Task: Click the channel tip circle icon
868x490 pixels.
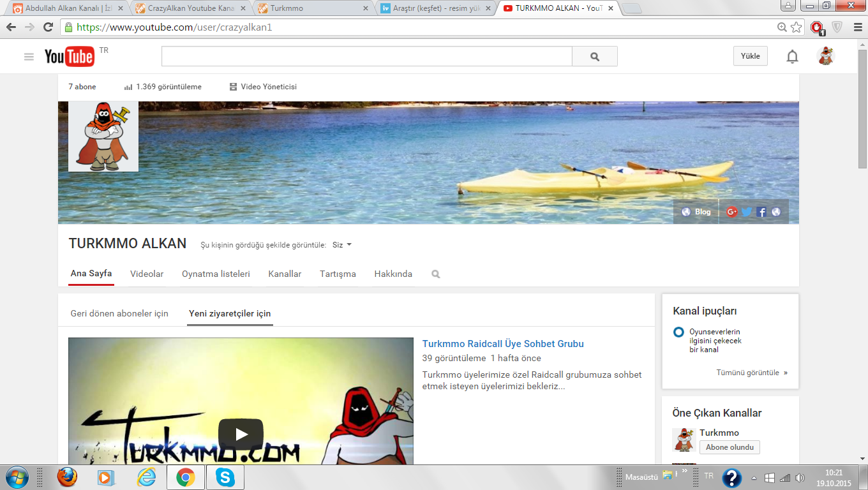Action: pos(678,332)
